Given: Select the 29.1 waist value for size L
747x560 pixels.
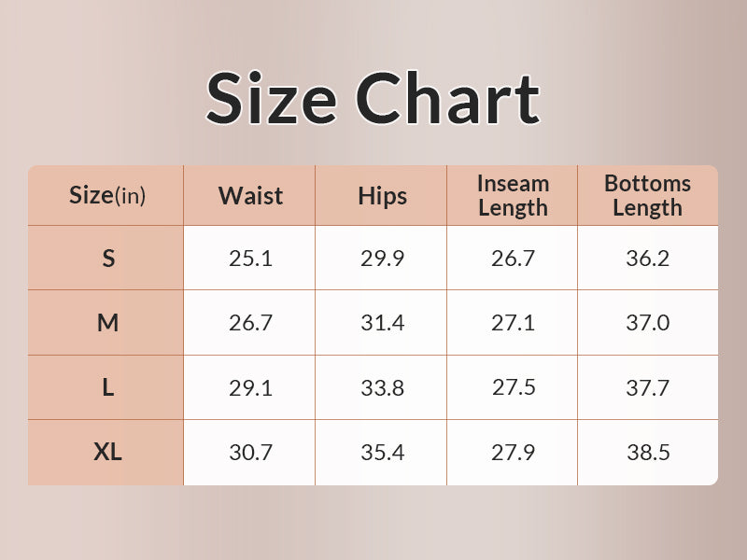Looking at the screenshot, I should pyautogui.click(x=250, y=387).
